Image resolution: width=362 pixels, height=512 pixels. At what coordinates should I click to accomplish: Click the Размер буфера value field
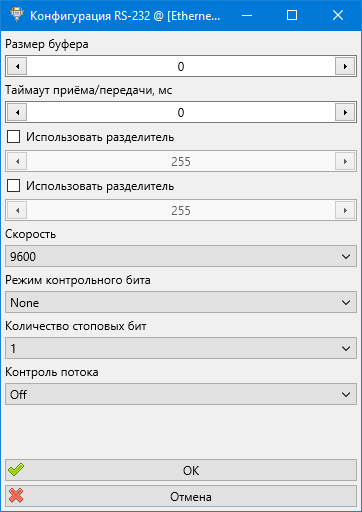tap(181, 66)
